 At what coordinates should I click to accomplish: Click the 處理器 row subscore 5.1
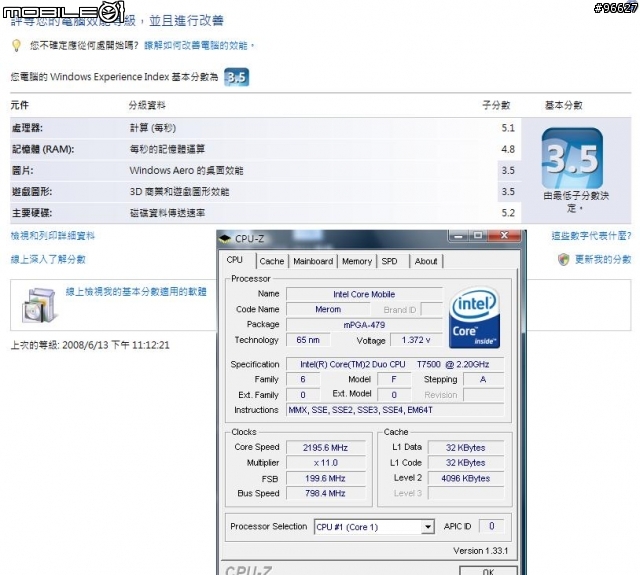[508, 128]
